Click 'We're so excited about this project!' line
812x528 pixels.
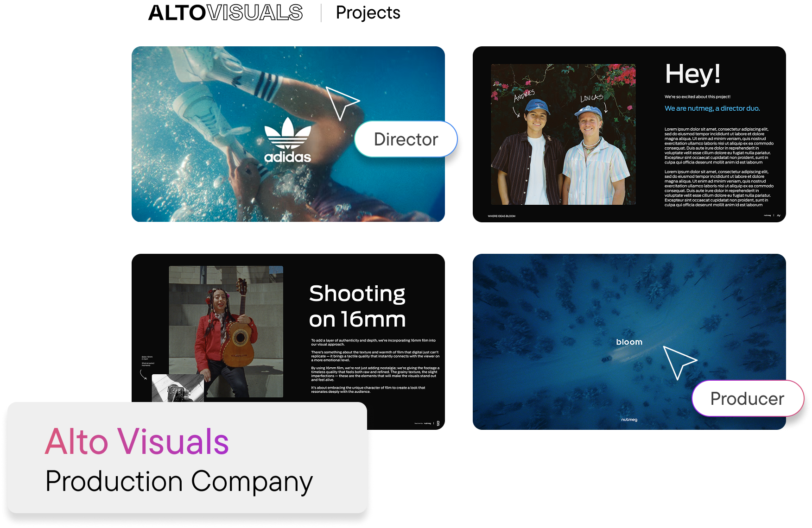pyautogui.click(x=698, y=97)
